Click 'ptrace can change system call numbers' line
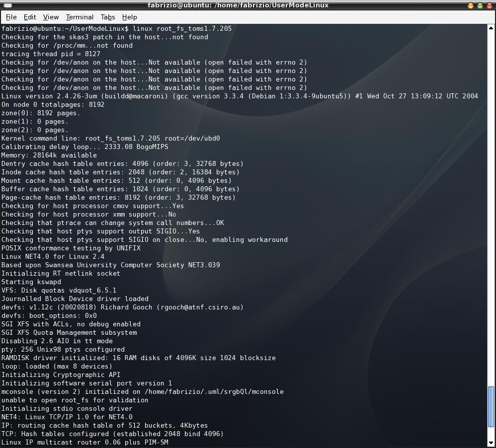This screenshot has width=496, height=448. click(113, 223)
